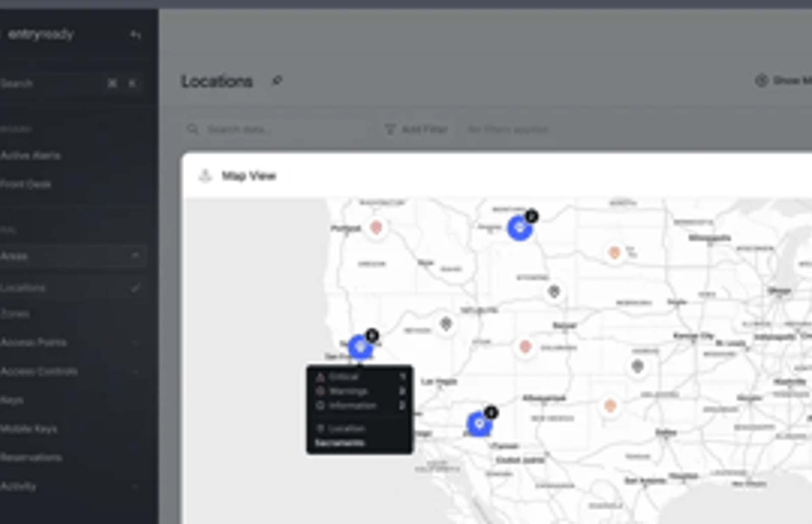Select the blue cluster marker in Montana
Image resolution: width=812 pixels, height=524 pixels.
(x=520, y=228)
